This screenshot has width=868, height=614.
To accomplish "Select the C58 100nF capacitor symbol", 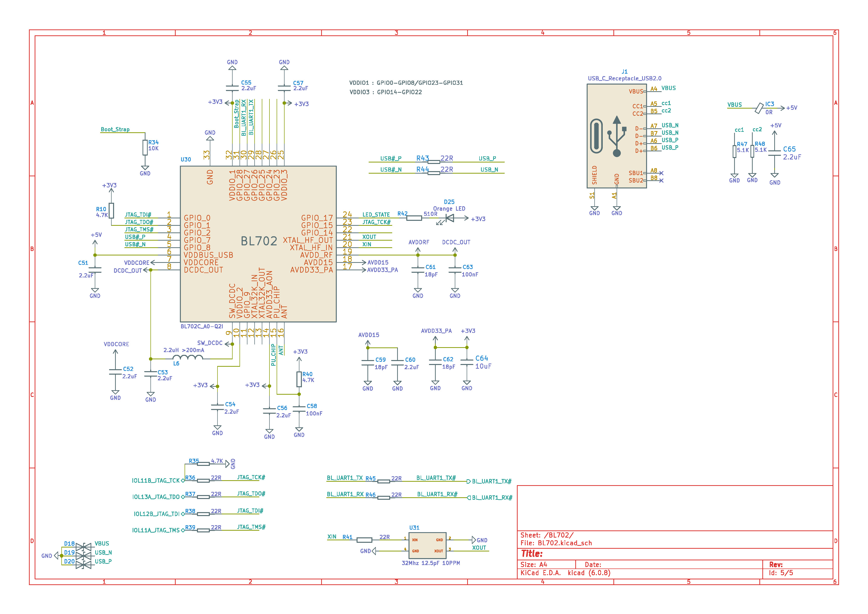I will tap(299, 409).
